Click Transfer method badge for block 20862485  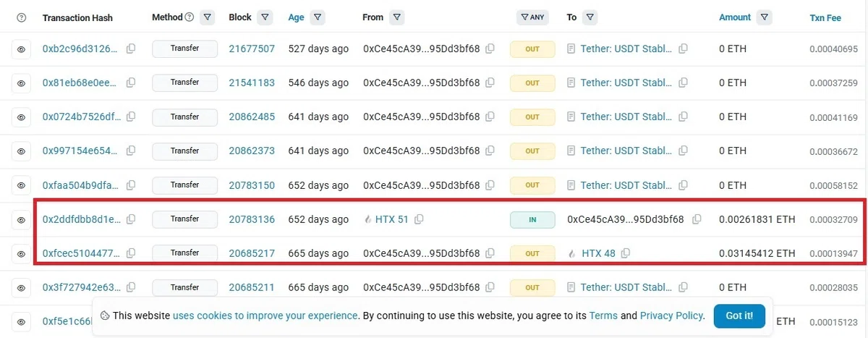click(184, 117)
